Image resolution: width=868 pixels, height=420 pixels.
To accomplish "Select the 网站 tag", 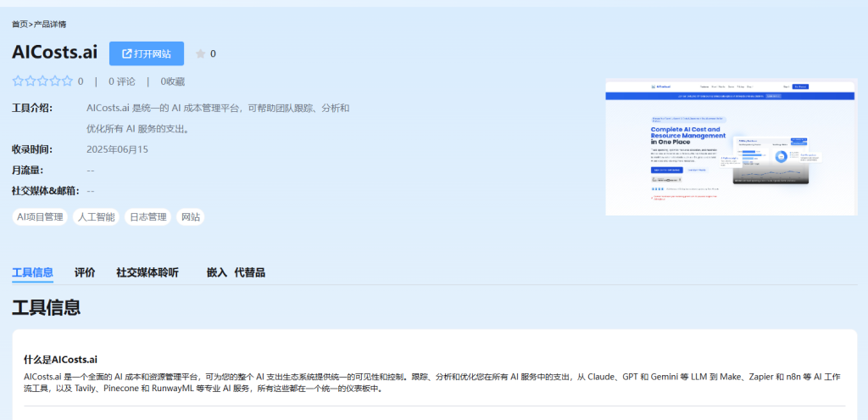I will pyautogui.click(x=191, y=217).
